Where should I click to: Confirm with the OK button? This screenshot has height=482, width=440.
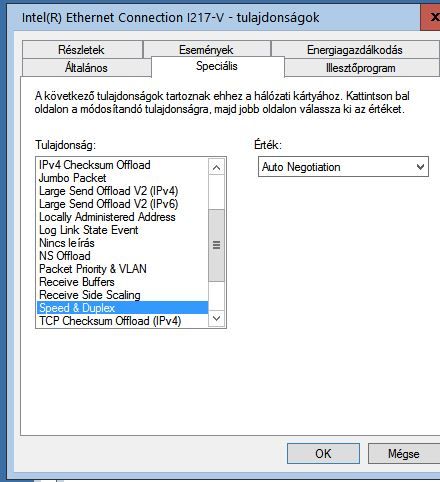[x=323, y=453]
